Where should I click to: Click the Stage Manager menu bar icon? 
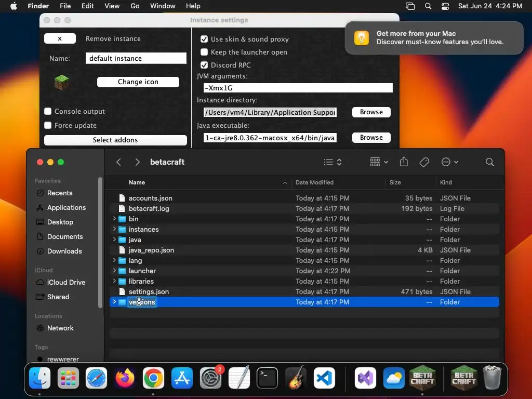coord(410,6)
